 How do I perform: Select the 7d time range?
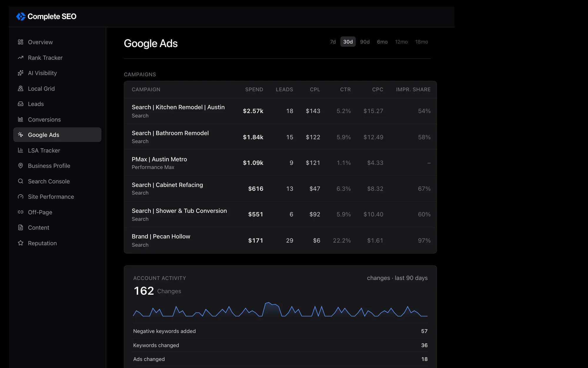coord(333,42)
